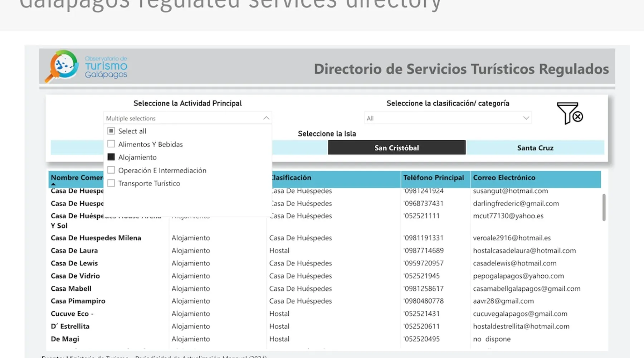Select the Santa Cruz island button

click(535, 148)
